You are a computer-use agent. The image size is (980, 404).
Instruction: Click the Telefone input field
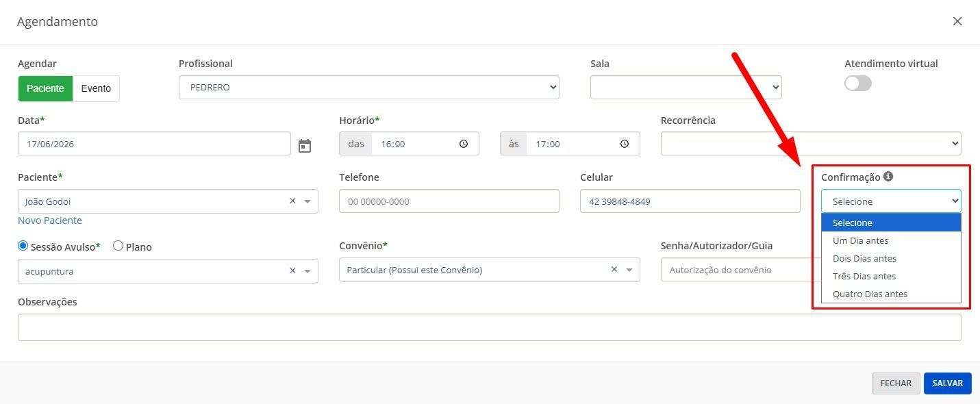(x=449, y=201)
